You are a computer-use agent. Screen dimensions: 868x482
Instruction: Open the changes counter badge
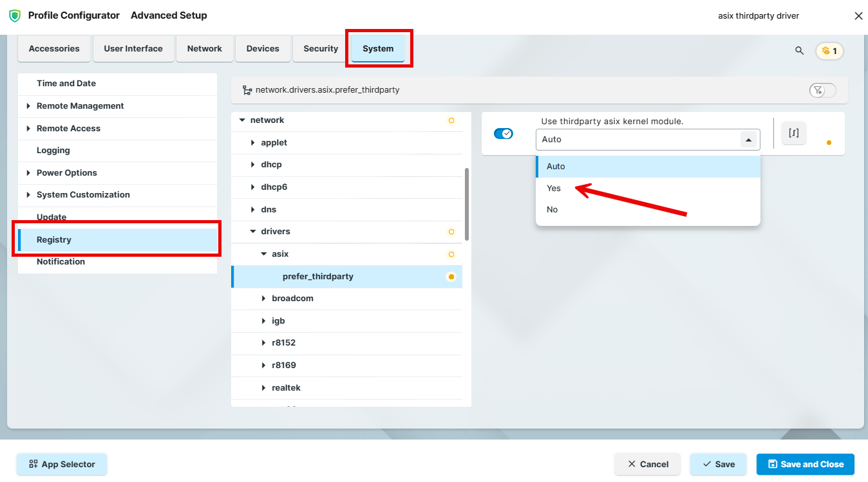click(829, 51)
